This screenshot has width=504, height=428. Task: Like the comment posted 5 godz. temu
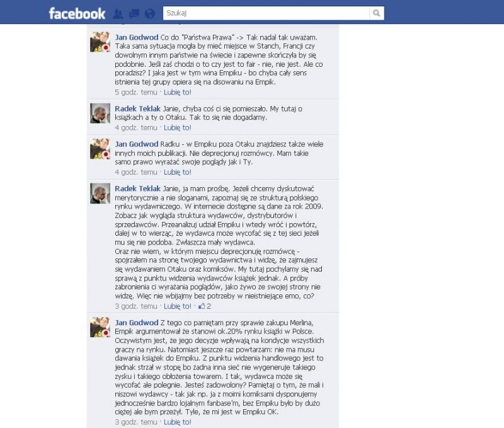point(178,92)
